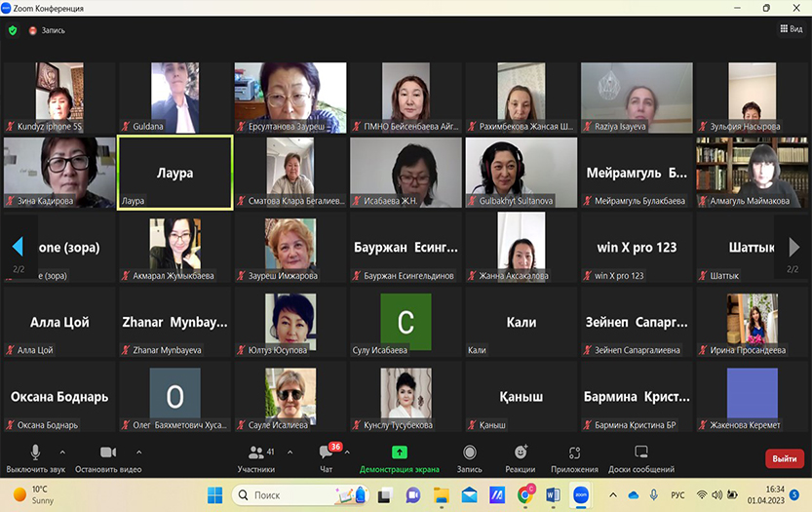Click the green Share Screen button

399,456
